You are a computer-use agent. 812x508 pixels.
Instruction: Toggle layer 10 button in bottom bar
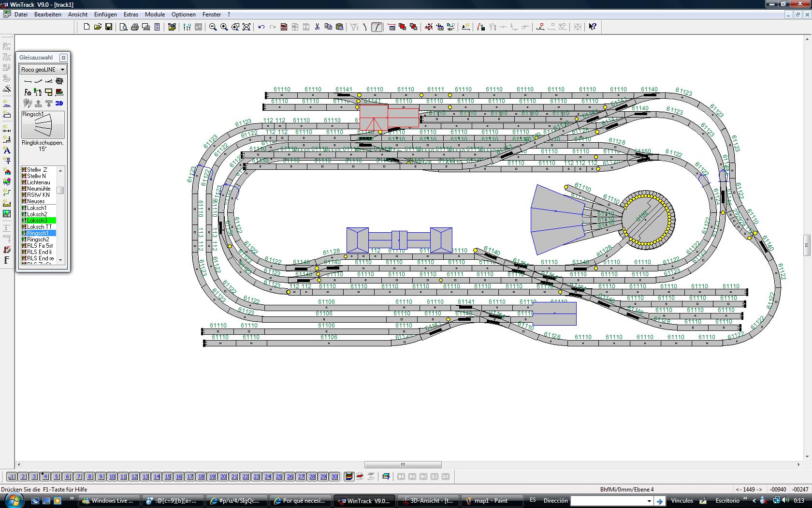click(x=112, y=476)
